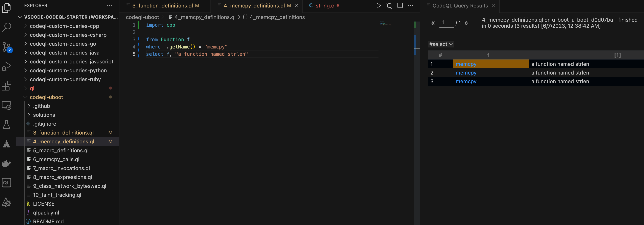The height and width of the screenshot is (225, 644).
Task: Click the editor minimap preview
Action: (x=387, y=23)
